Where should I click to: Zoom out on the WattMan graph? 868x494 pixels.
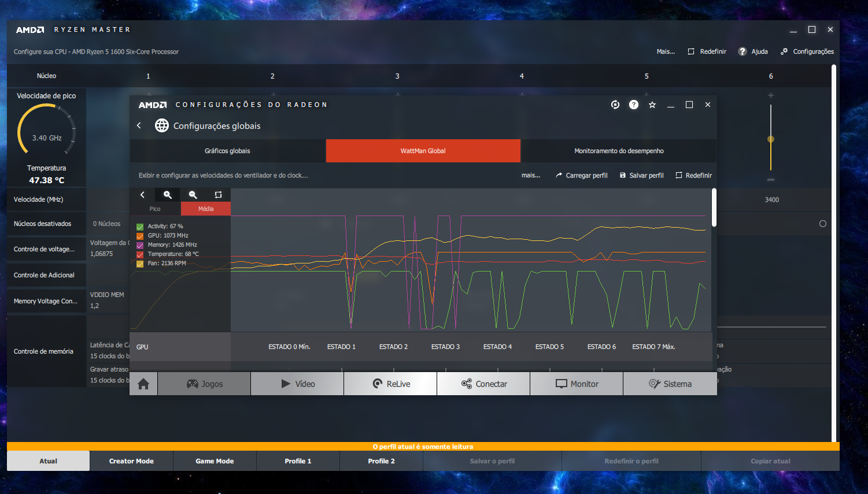[x=193, y=195]
